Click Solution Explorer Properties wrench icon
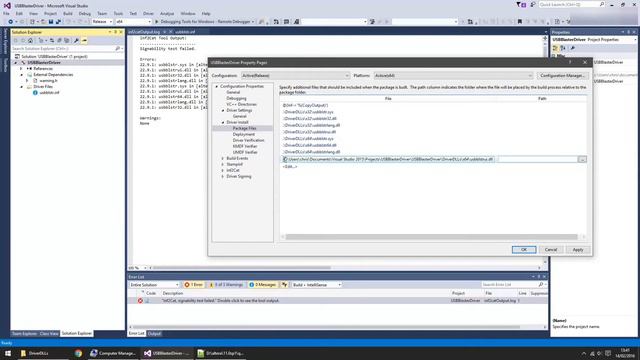 pos(76,40)
